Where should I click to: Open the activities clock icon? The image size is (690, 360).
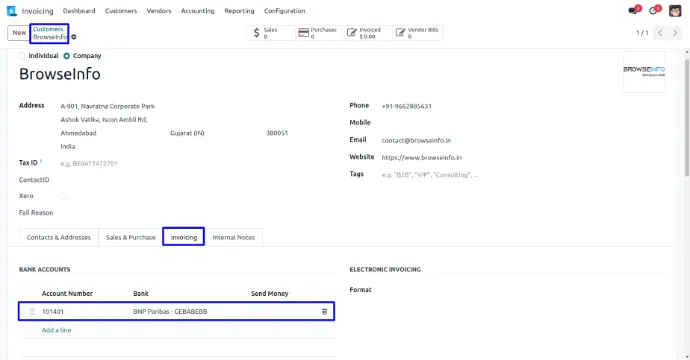[x=654, y=11]
